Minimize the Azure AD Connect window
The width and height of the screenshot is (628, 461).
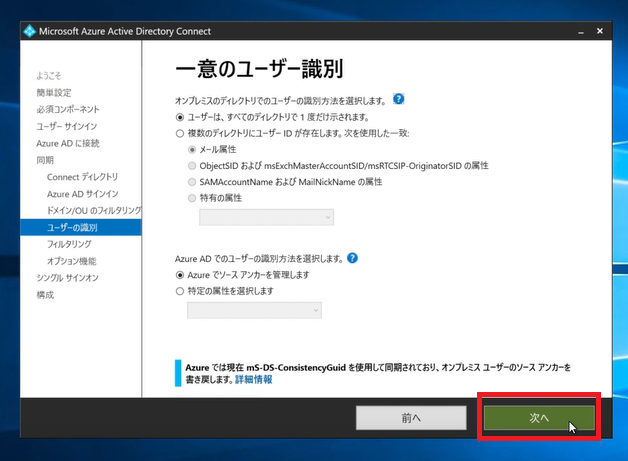[x=581, y=31]
